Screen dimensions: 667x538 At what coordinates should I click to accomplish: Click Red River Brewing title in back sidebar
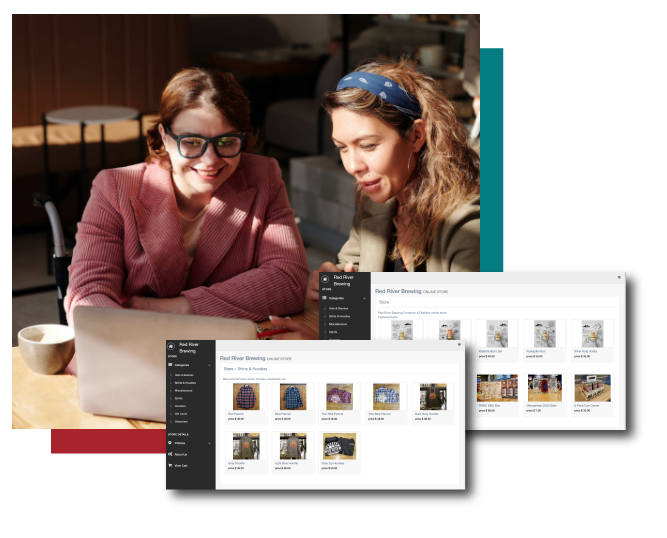point(343,280)
